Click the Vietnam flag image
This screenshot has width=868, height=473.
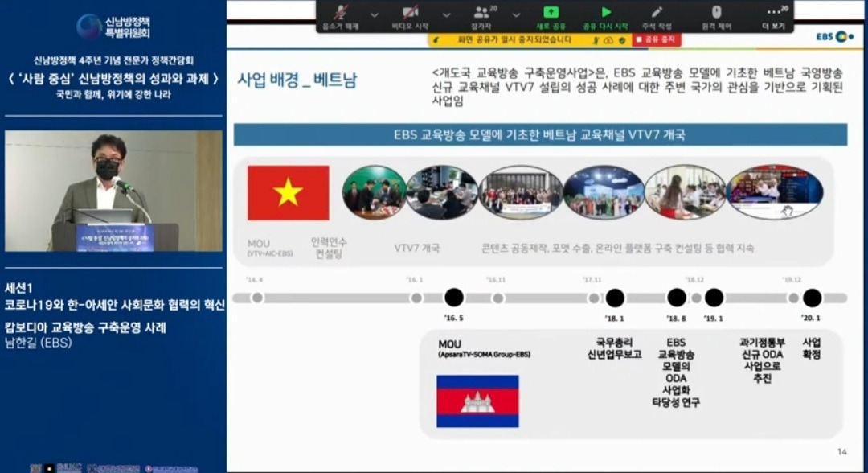(288, 193)
